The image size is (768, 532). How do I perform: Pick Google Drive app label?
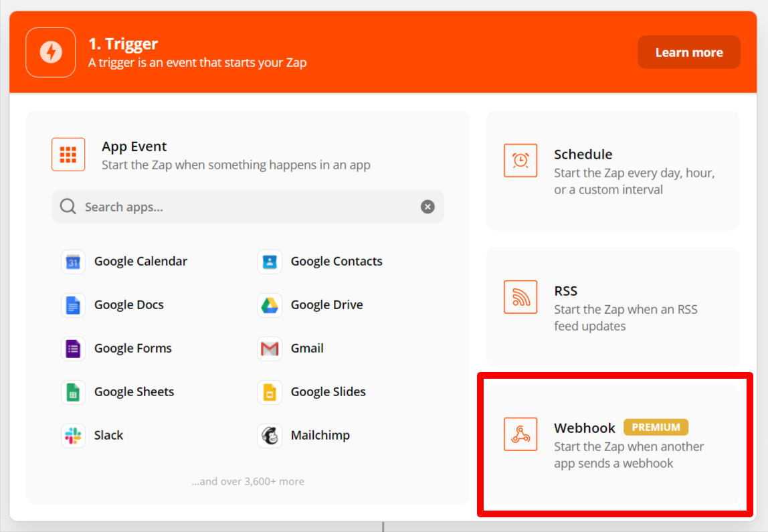coord(326,304)
